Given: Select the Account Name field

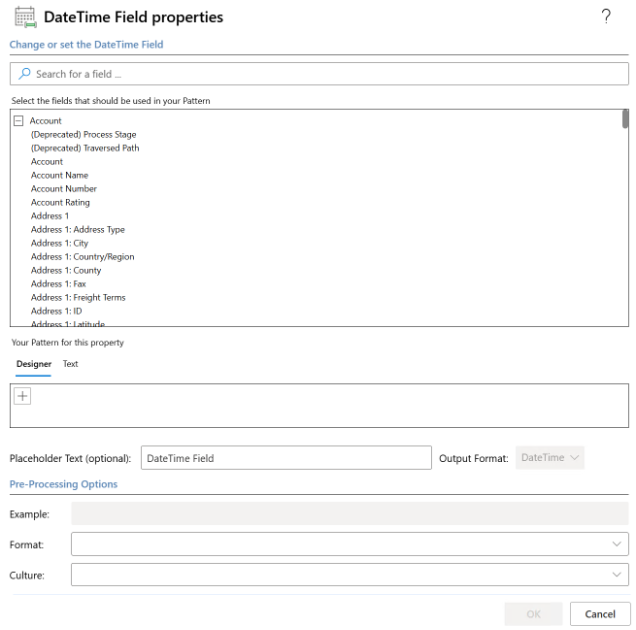Looking at the screenshot, I should (59, 175).
